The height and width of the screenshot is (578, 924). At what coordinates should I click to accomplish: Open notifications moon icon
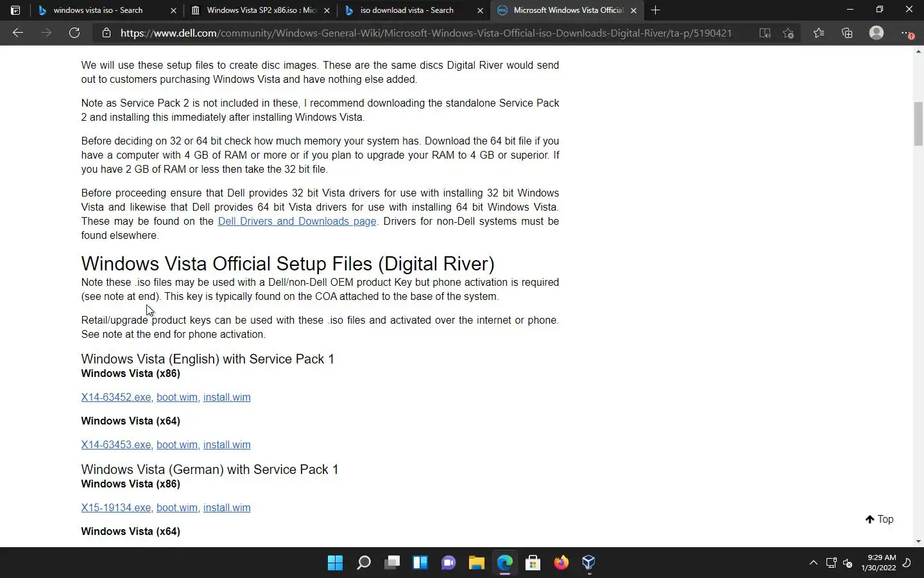907,563
